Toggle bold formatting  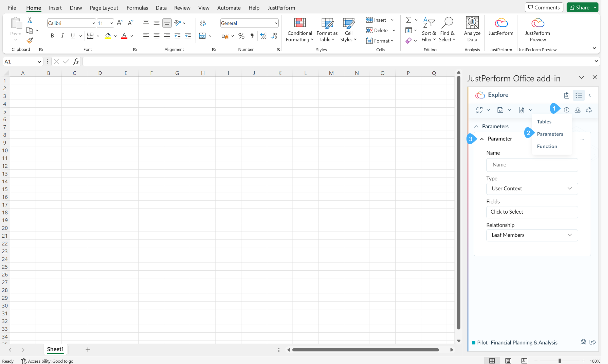52,36
